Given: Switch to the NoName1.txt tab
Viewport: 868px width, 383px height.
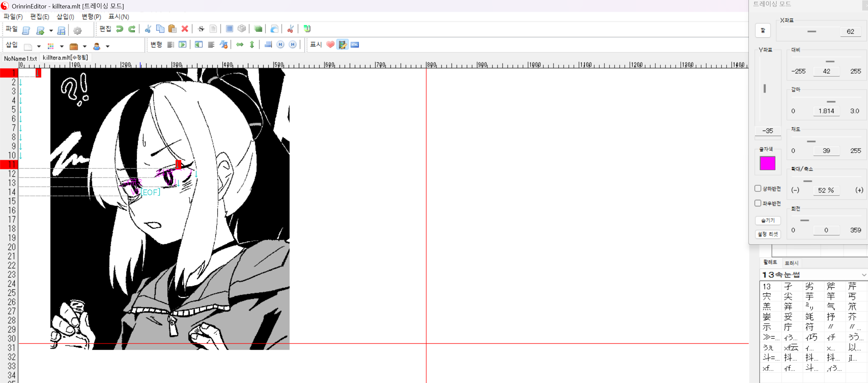Looking at the screenshot, I should click(20, 58).
